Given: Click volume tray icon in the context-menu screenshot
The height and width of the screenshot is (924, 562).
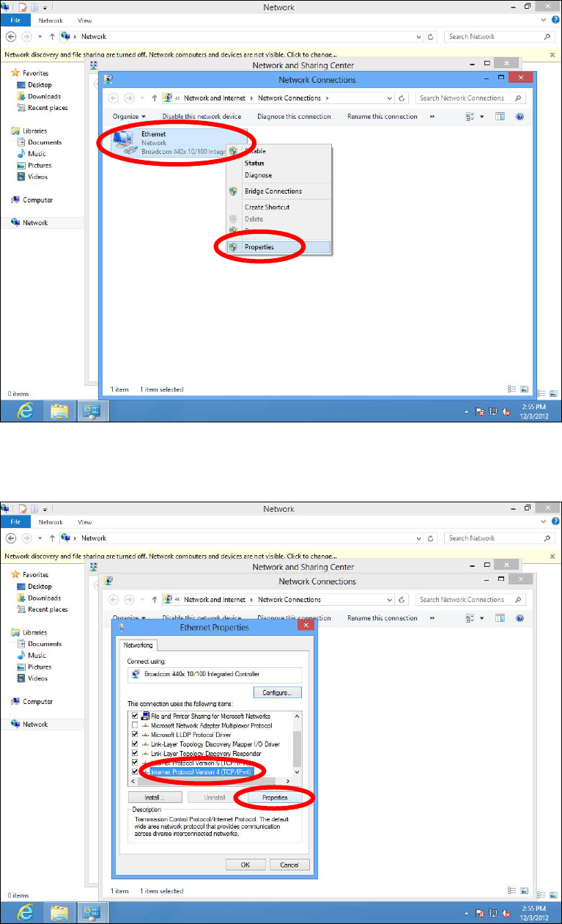Looking at the screenshot, I should coord(506,412).
